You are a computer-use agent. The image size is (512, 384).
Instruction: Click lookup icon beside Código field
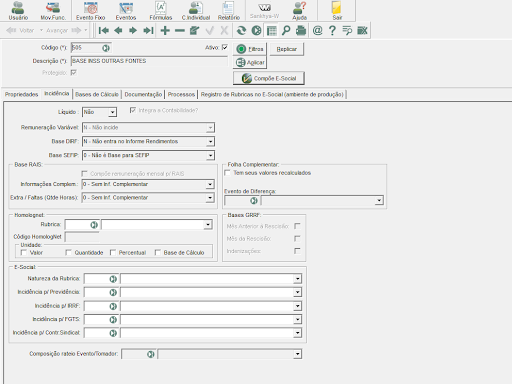coord(106,48)
